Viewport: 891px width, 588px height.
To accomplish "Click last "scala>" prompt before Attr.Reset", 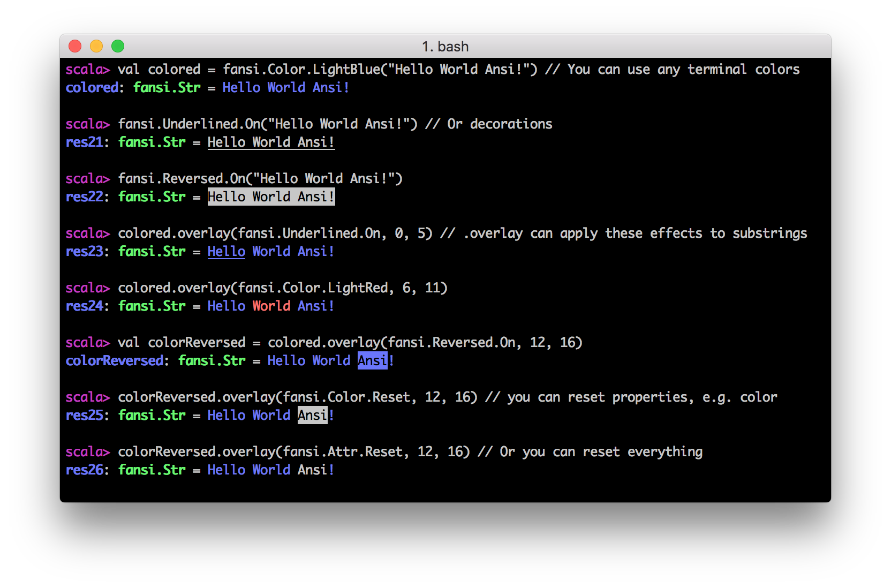I will pyautogui.click(x=87, y=452).
